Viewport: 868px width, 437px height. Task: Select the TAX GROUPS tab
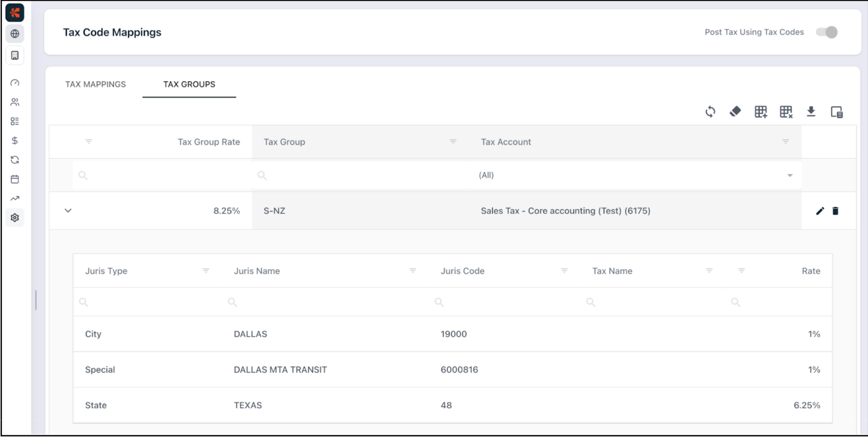pyautogui.click(x=189, y=84)
